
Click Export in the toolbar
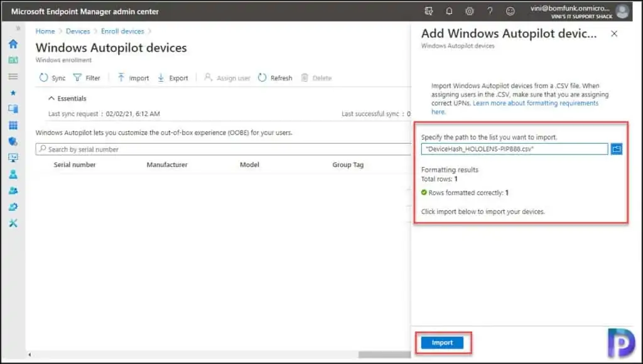(x=173, y=77)
